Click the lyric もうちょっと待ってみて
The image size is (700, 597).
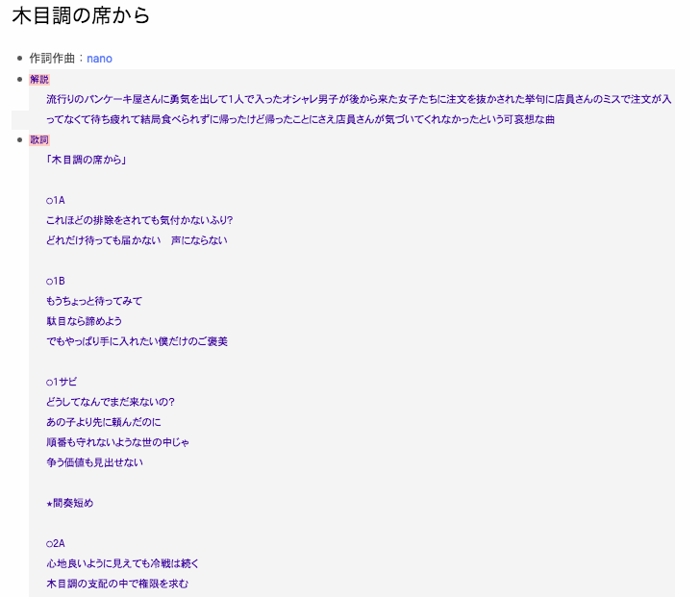click(x=94, y=301)
